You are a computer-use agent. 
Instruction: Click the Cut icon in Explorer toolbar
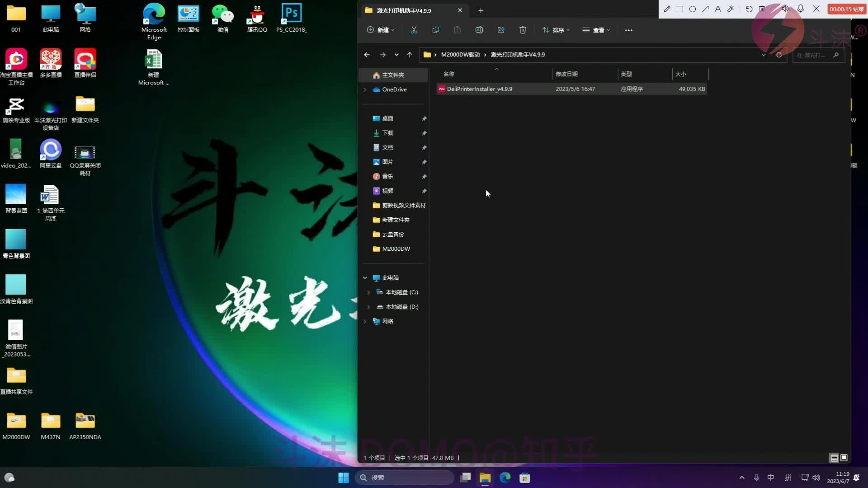coord(414,30)
